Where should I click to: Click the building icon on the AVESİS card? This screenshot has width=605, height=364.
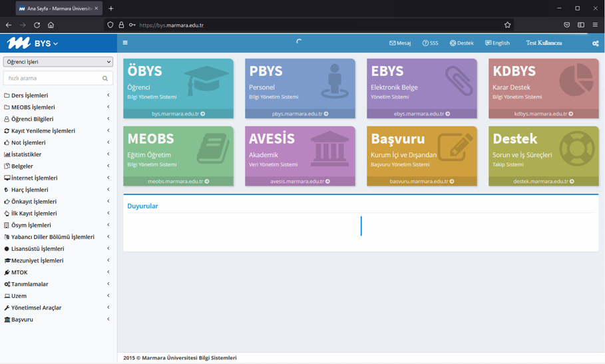(x=329, y=148)
